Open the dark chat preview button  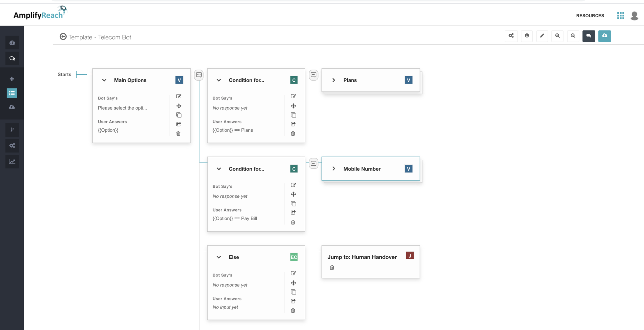click(589, 36)
